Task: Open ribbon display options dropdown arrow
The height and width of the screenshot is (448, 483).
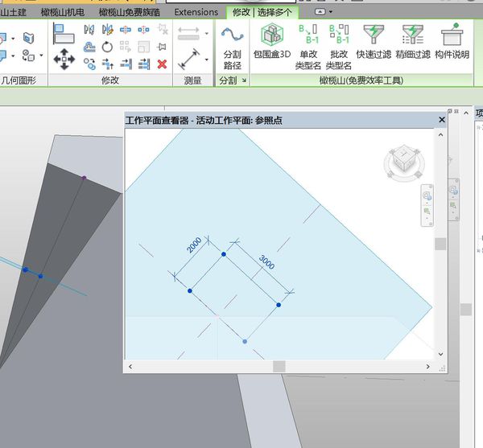Action: click(331, 12)
